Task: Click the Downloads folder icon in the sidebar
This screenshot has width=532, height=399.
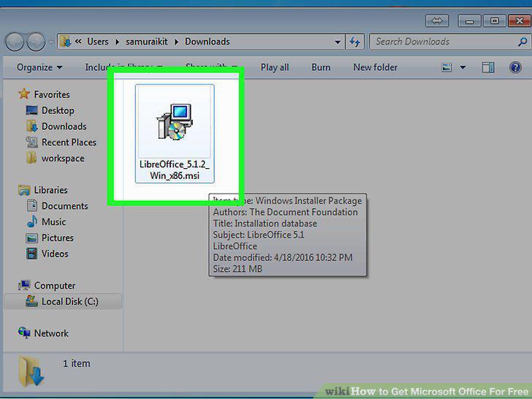Action: point(32,126)
